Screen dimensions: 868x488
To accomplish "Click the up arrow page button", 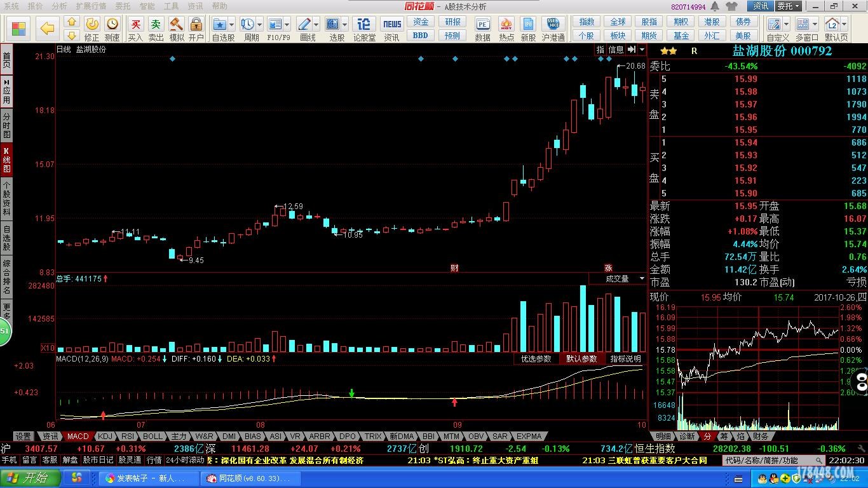I will point(72,22).
